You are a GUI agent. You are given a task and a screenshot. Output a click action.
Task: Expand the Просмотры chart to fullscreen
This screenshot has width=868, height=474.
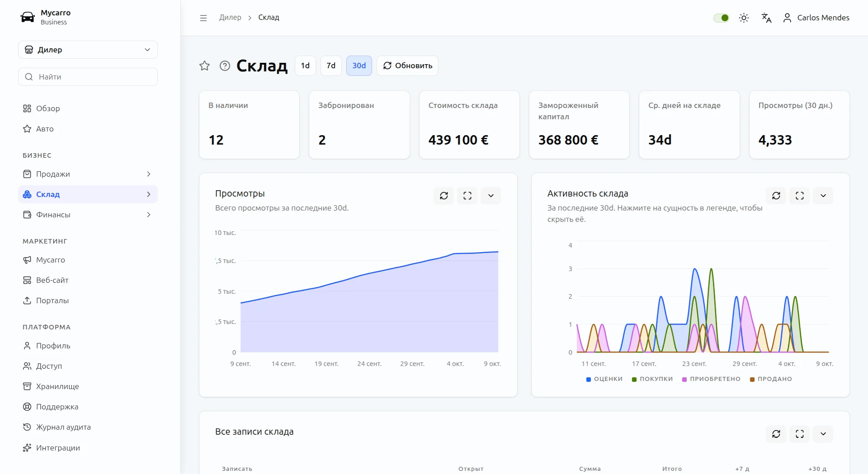[x=467, y=196]
